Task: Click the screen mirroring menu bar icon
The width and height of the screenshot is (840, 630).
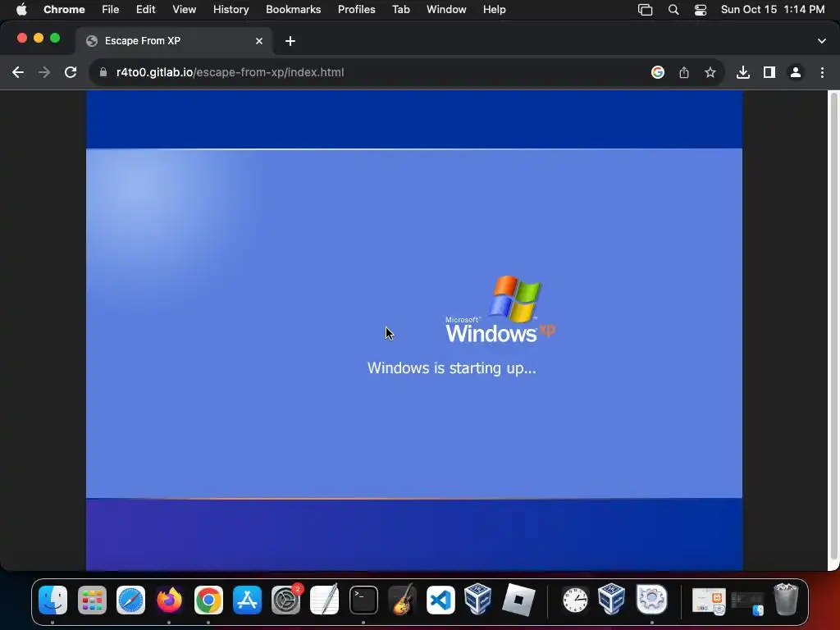Action: pos(645,10)
